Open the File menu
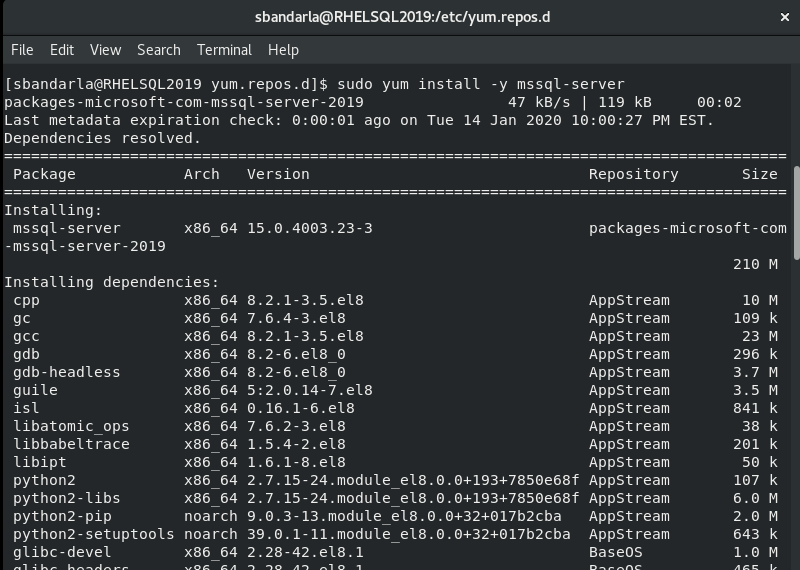800x570 pixels. click(21, 49)
